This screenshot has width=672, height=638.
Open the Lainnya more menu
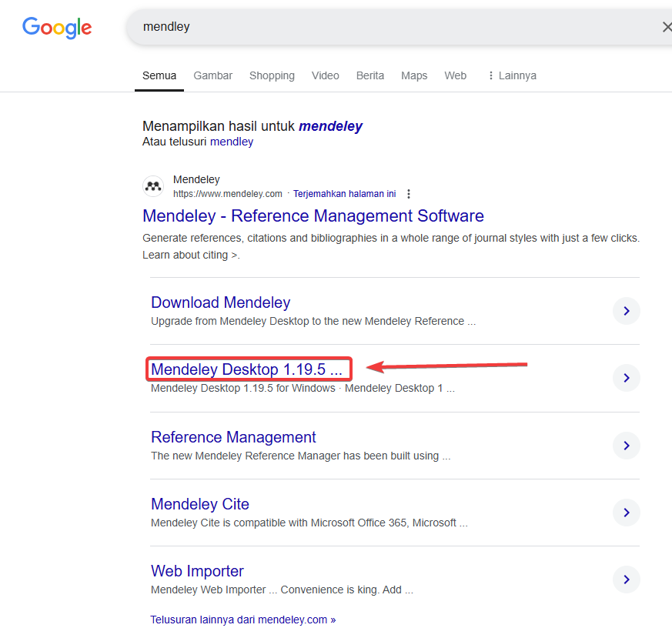512,75
